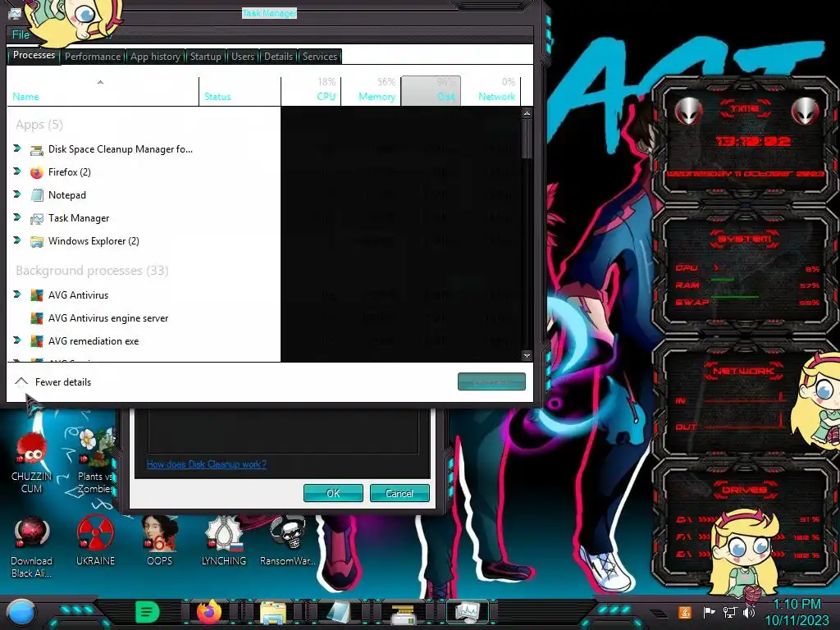Open the File menu in Task Manager
Screen dimensions: 840x630
point(21,34)
